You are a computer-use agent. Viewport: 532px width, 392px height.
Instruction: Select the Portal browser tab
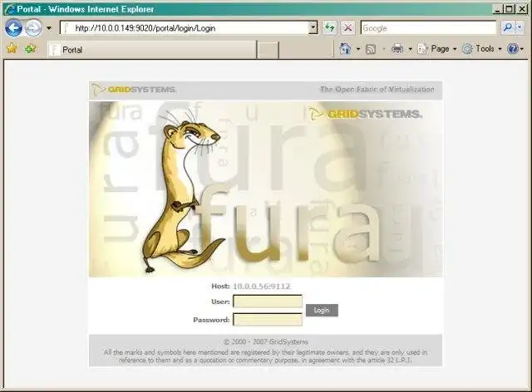click(x=151, y=50)
